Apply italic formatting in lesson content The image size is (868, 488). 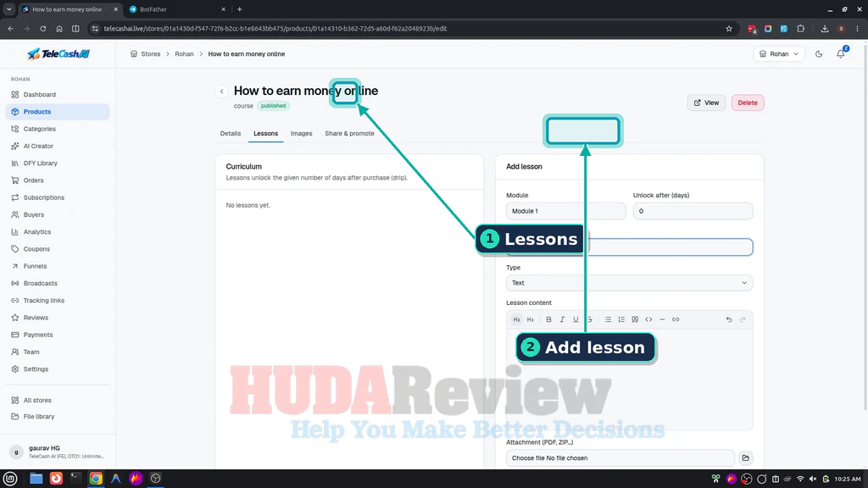[562, 319]
